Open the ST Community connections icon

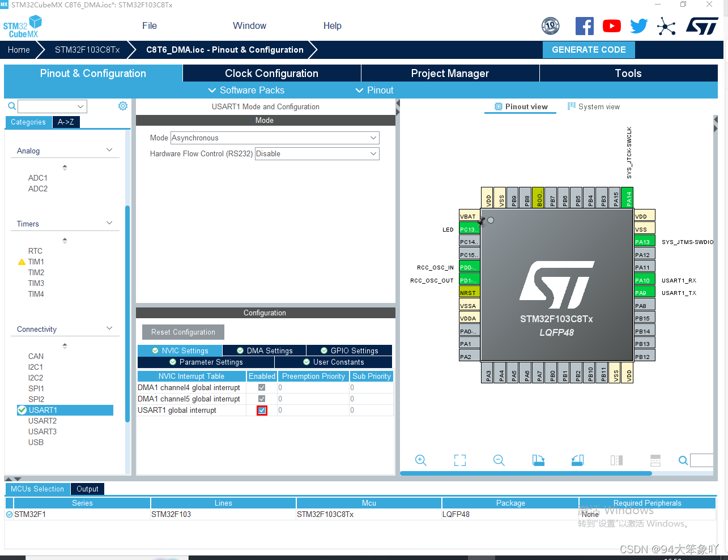[666, 25]
